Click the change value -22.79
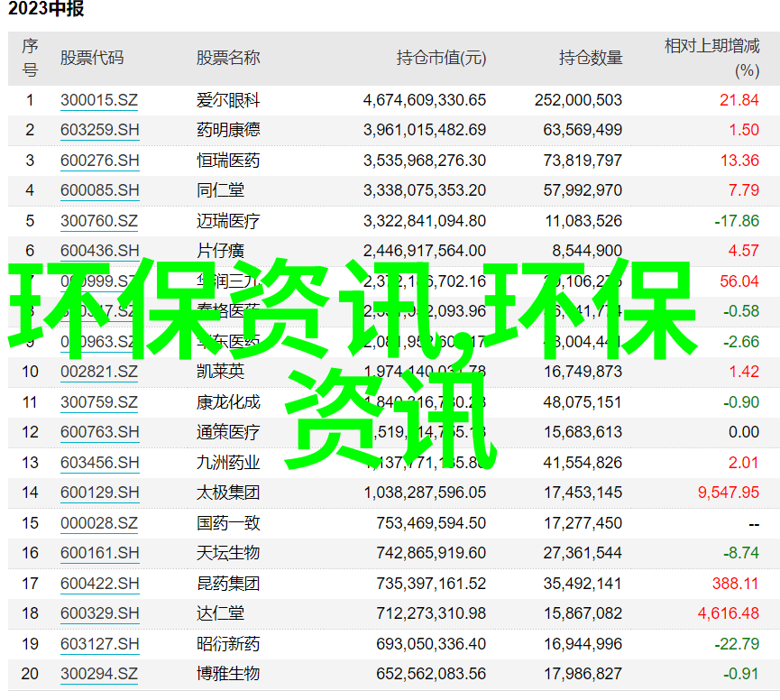This screenshot has height=700, width=780. click(737, 644)
